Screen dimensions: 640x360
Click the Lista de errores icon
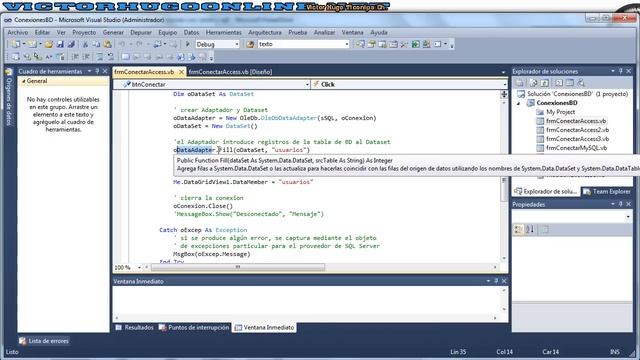tap(22, 341)
